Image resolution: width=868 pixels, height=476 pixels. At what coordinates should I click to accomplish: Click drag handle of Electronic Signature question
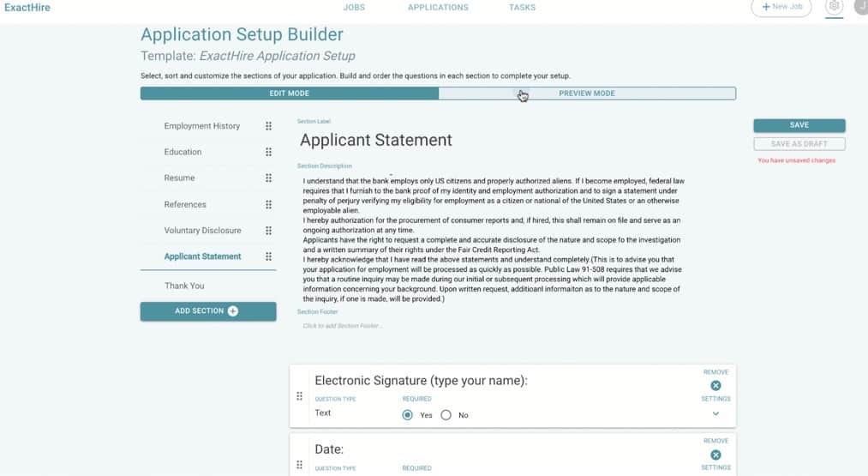(299, 396)
